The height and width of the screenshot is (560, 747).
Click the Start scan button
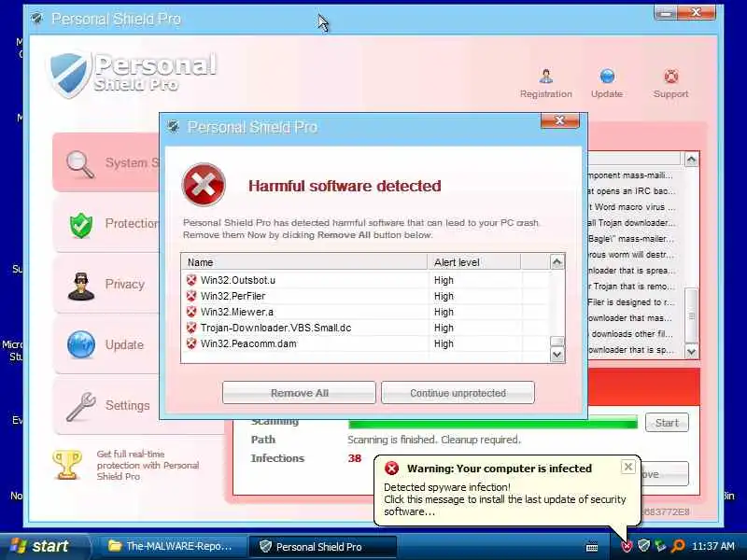(667, 423)
